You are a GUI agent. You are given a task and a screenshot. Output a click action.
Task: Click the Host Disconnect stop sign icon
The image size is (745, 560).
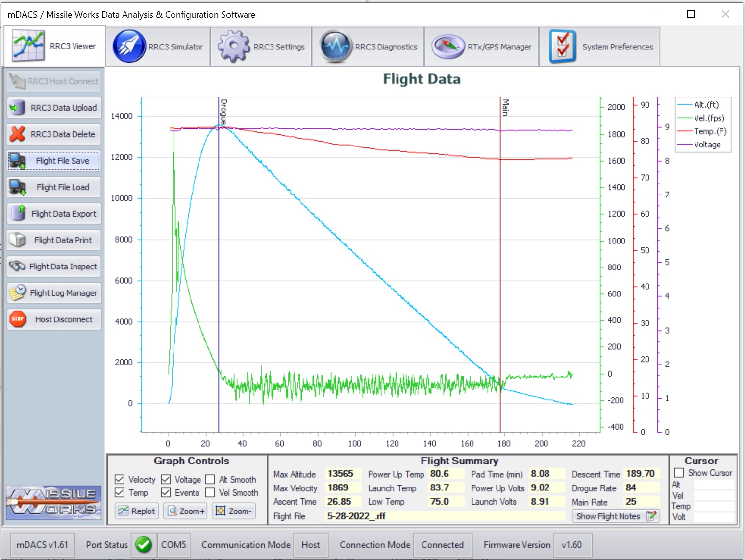click(x=18, y=319)
